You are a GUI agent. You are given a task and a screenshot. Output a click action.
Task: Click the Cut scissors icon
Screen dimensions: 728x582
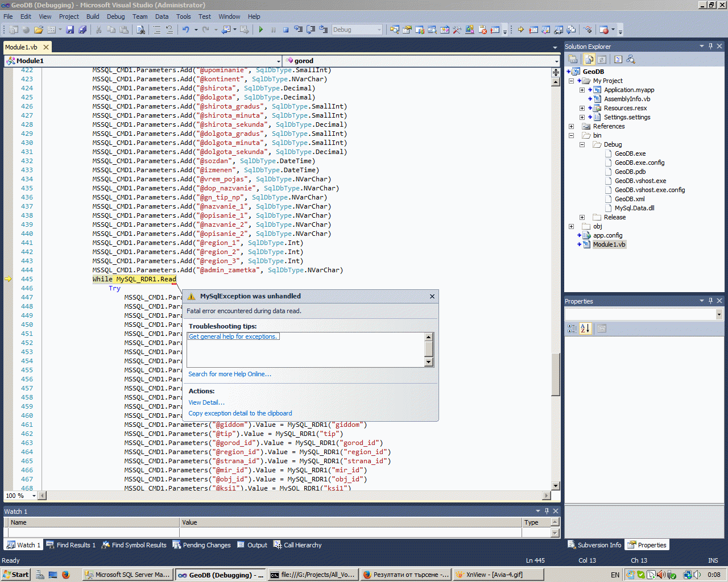pos(98,30)
